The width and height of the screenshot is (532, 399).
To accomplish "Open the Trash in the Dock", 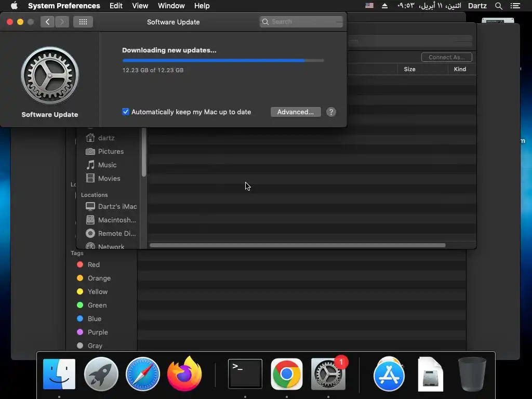I will click(472, 374).
